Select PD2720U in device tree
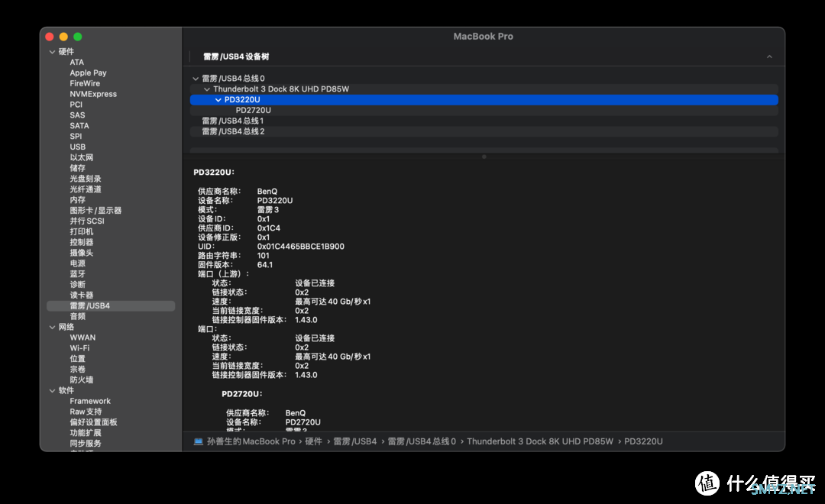This screenshot has height=504, width=825. 253,110
